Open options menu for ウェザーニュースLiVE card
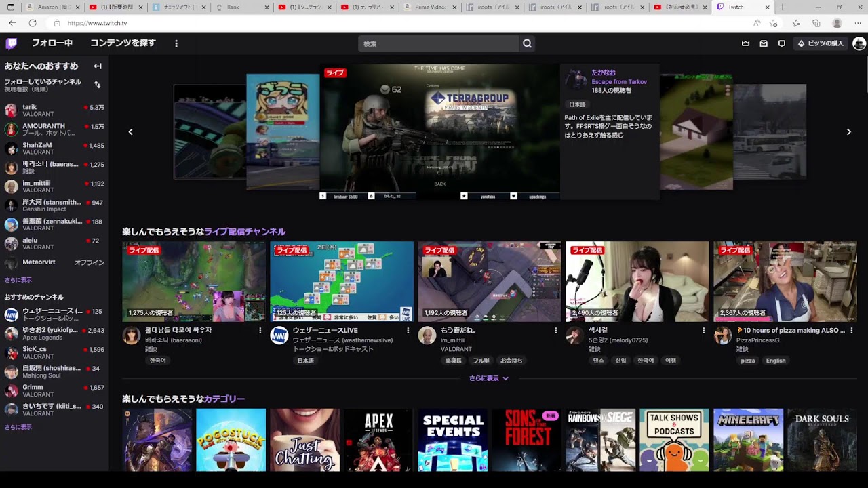The image size is (868, 488). [x=408, y=331]
